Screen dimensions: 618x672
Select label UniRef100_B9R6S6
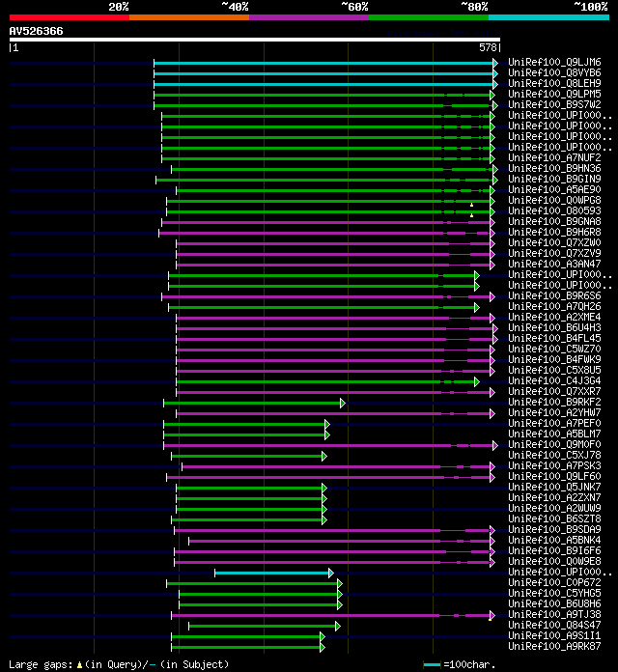[554, 295]
